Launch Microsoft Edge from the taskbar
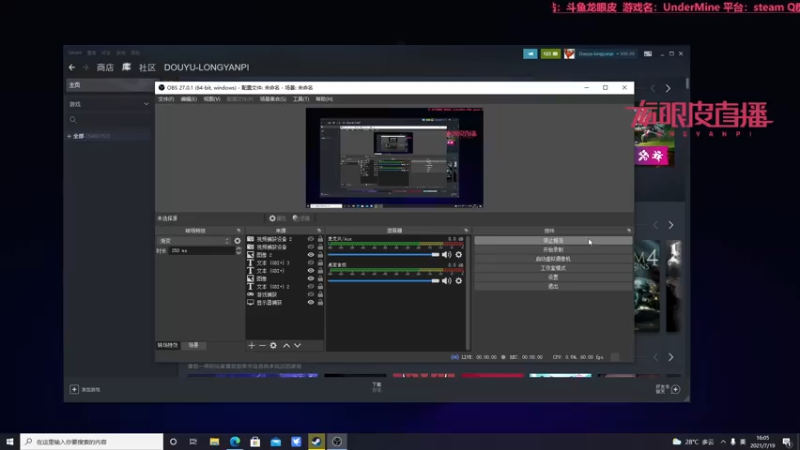This screenshot has width=800, height=450. [235, 441]
